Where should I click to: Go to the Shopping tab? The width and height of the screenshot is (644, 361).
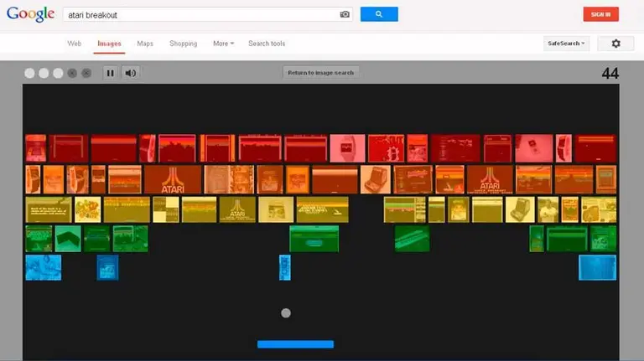coord(183,44)
